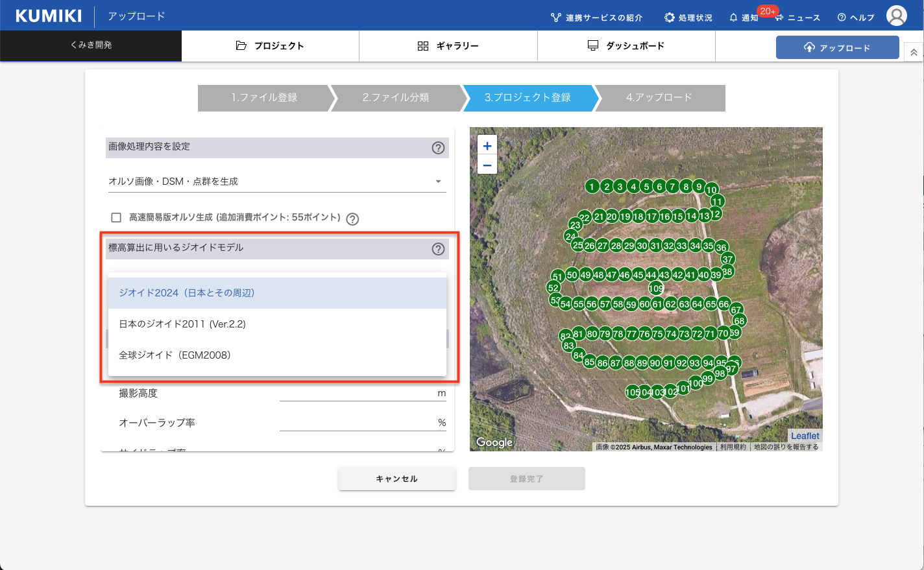The image size is (924, 570).
Task: Click map marker number 68
Action: (x=739, y=321)
